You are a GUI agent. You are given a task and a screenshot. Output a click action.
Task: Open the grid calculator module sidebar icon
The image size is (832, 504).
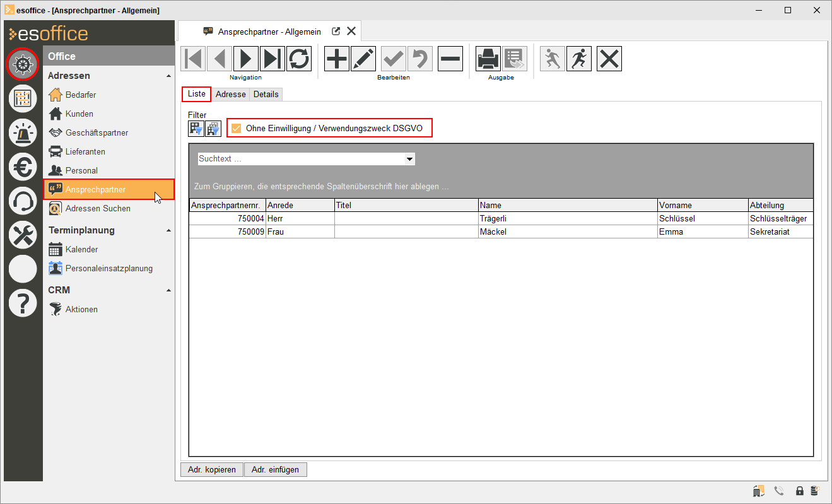point(23,98)
